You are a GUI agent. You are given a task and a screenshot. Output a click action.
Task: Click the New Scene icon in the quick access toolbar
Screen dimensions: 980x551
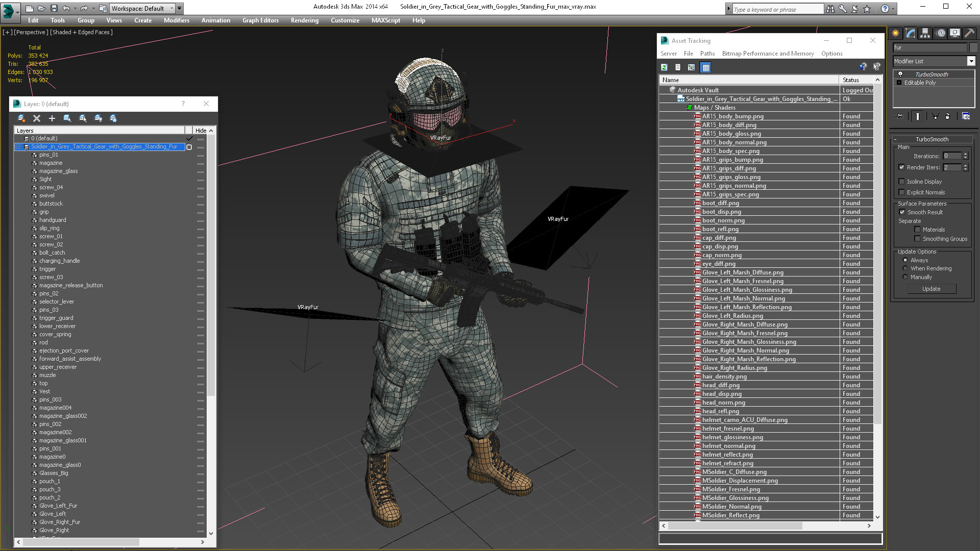(x=30, y=9)
